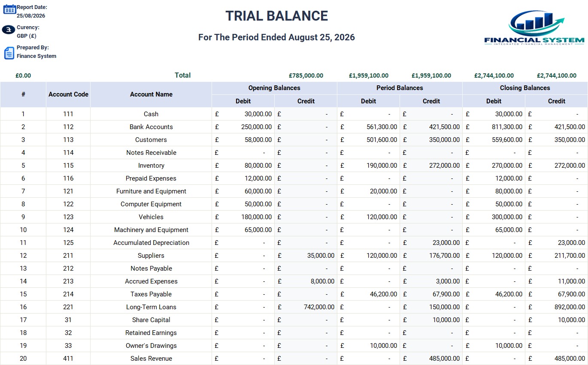Select the Suppliers account name cell
Screen dimensions: 588x365
coord(151,256)
